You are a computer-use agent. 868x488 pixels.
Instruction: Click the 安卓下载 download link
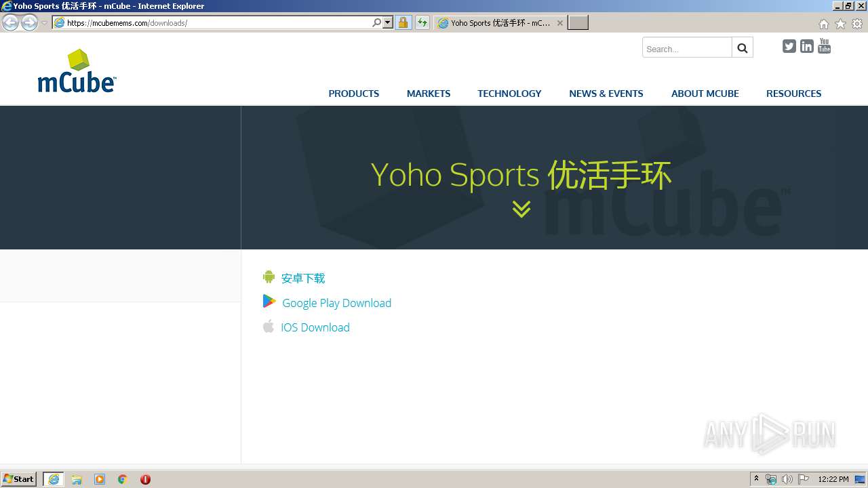point(303,278)
